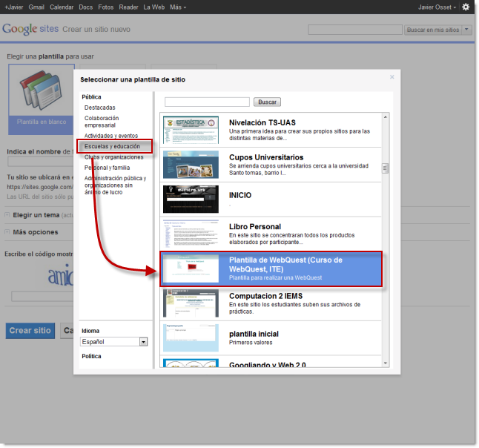The height and width of the screenshot is (448, 479).
Task: Open +Javier link in top bar
Action: click(x=14, y=7)
